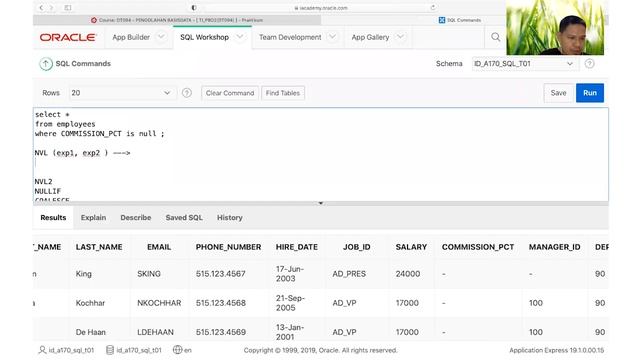Open the Team Development menu
Screen dimensions: 640x360
click(290, 37)
